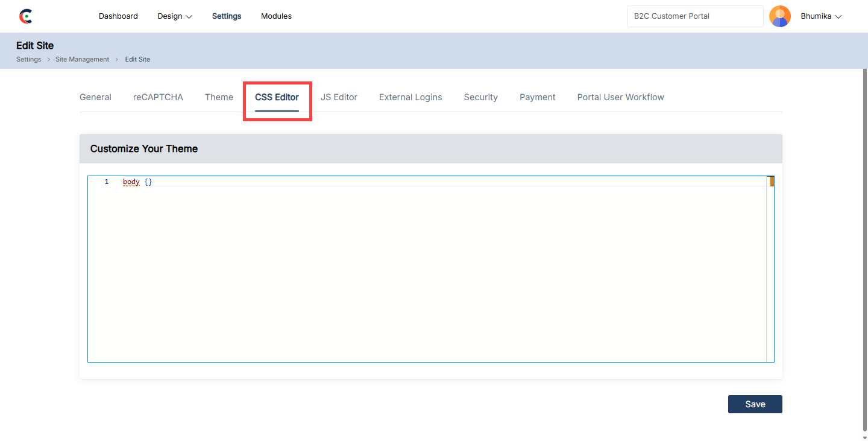Click the company logo icon
868x441 pixels.
(x=25, y=16)
